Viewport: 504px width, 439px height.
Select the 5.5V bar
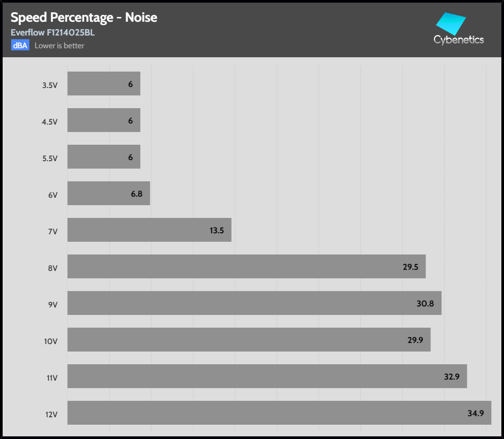pyautogui.click(x=103, y=157)
